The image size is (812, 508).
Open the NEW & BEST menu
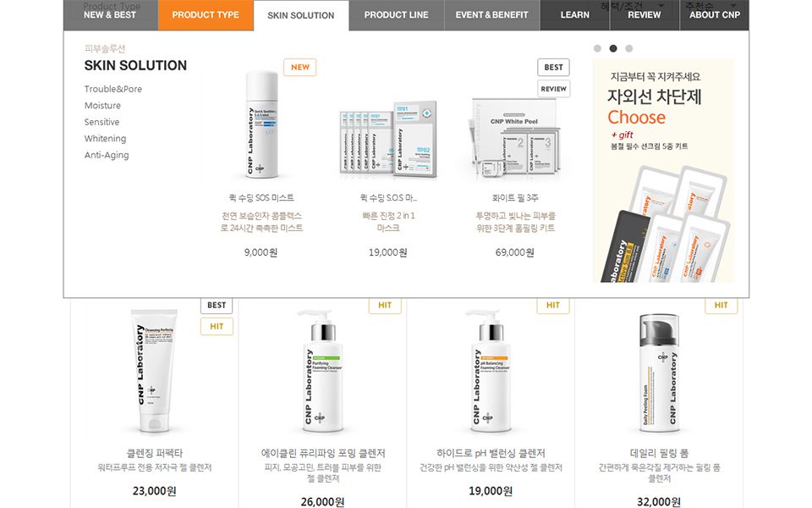coord(110,15)
